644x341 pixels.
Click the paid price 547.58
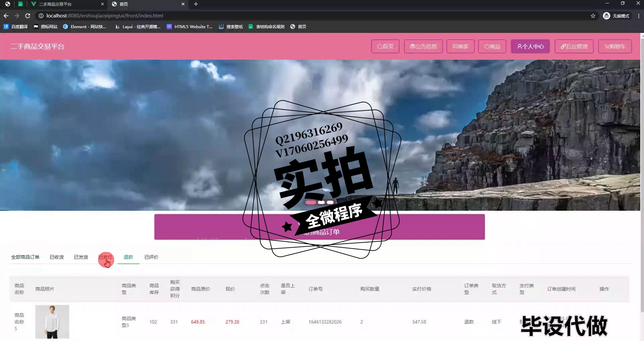(x=419, y=322)
